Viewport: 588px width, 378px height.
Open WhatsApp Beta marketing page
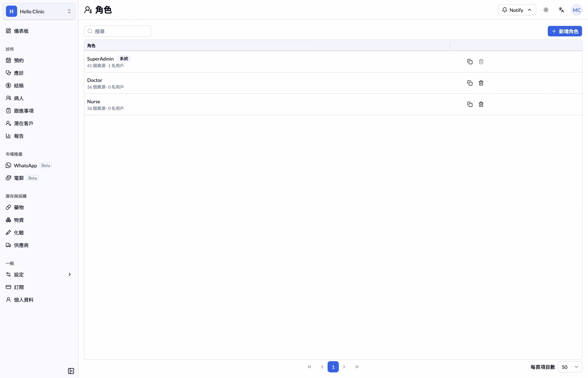[39, 165]
